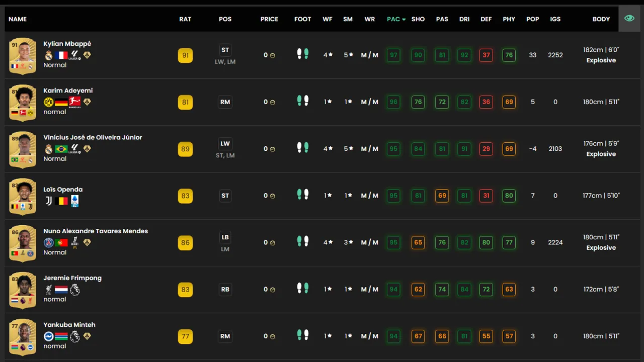Image resolution: width=644 pixels, height=362 pixels.
Task: Click the Bundesliga league icon in Adeyemi's row
Action: (x=74, y=102)
